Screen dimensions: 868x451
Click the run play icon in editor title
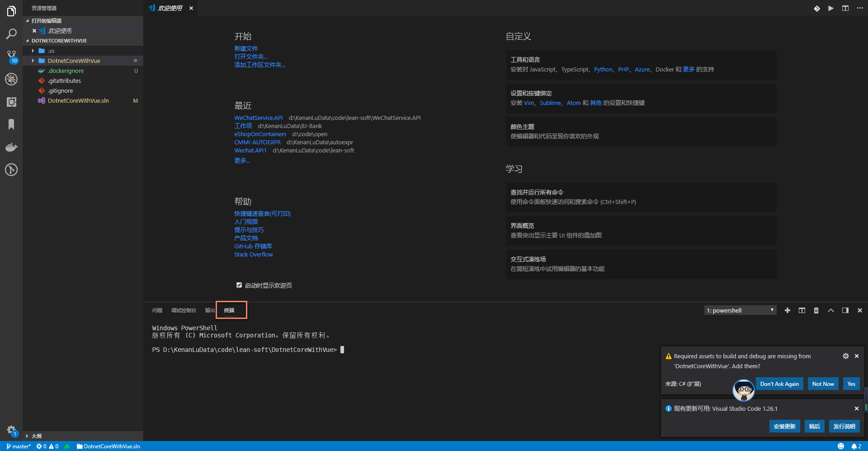coord(831,8)
